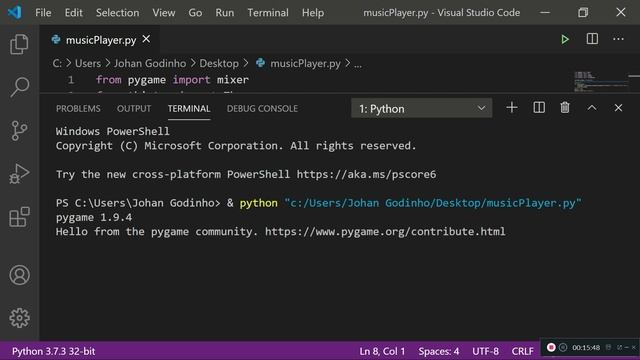Switch to the PROBLEMS panel tab
This screenshot has width=640, height=360.
click(78, 109)
